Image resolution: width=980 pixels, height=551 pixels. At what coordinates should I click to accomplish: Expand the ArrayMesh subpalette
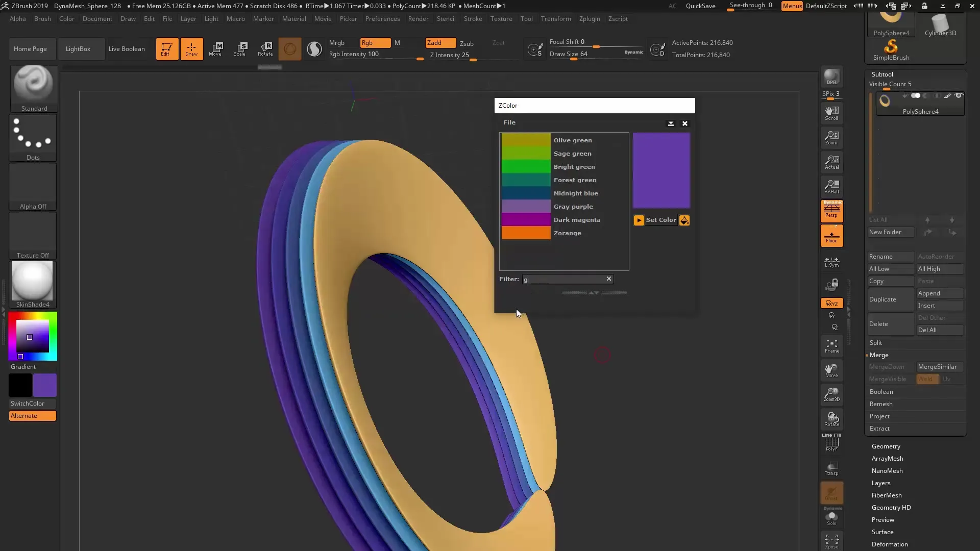click(887, 459)
